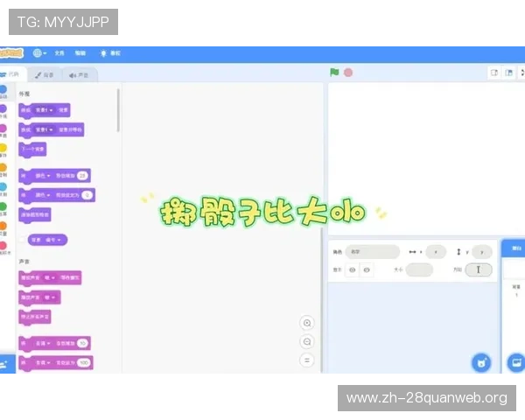The image size is (525, 420).
Task: Select the yellow Events category circle
Action: pos(3,148)
